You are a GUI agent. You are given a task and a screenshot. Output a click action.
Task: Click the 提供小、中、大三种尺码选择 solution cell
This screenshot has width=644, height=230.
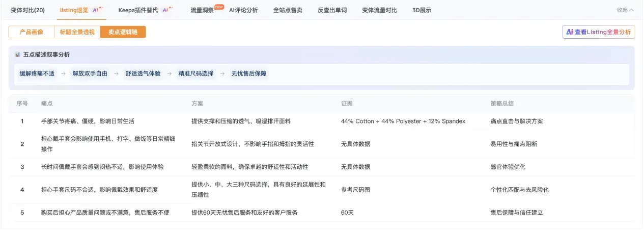(259, 190)
